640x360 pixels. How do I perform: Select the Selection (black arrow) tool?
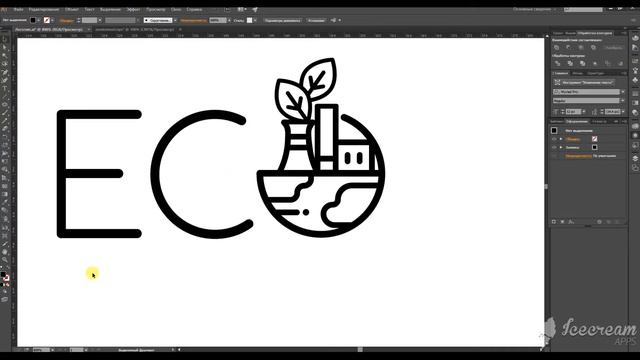(x=4, y=40)
